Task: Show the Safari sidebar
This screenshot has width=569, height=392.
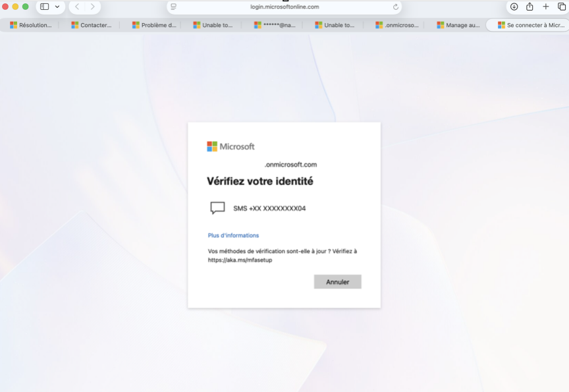Action: [43, 7]
